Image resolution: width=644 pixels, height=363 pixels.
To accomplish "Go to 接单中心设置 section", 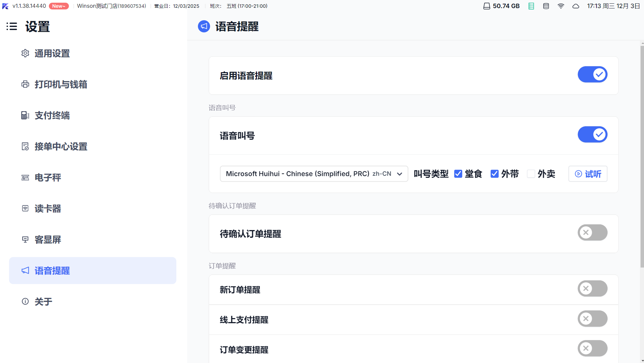I will pos(61,146).
